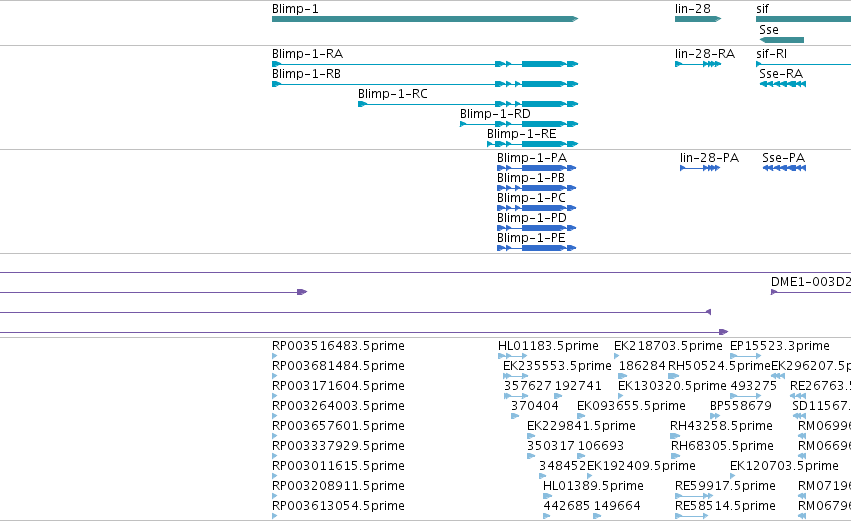Click the Sse-PA CDS feature

[x=784, y=168]
